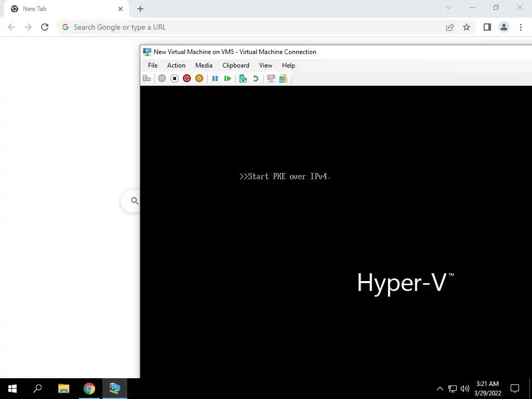Create a checkpoint using toolbar icon

point(243,78)
